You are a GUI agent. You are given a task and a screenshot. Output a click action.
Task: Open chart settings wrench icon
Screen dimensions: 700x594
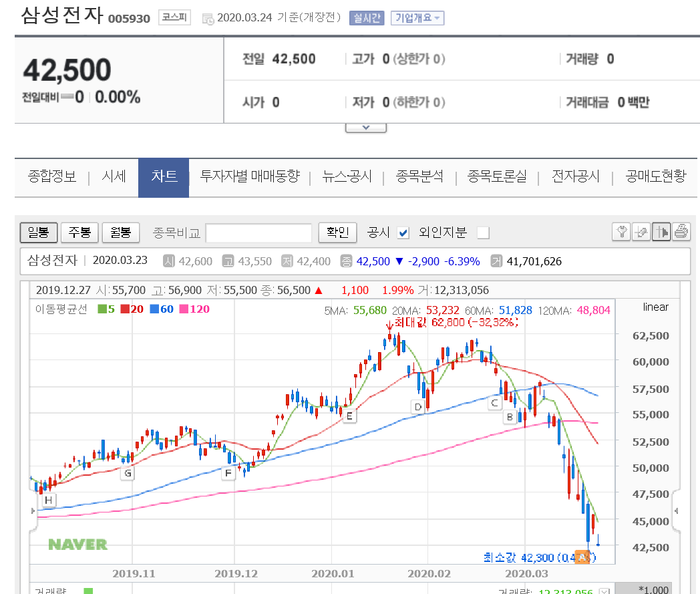(x=621, y=232)
